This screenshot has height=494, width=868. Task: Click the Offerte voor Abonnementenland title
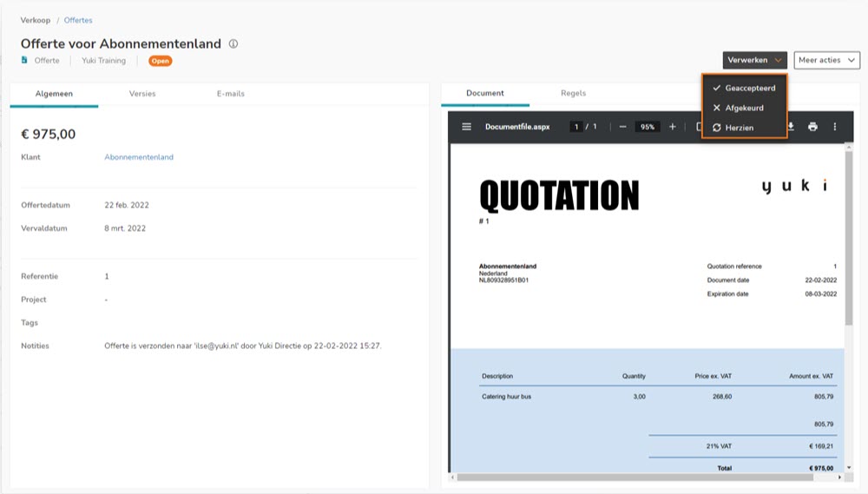pos(121,43)
